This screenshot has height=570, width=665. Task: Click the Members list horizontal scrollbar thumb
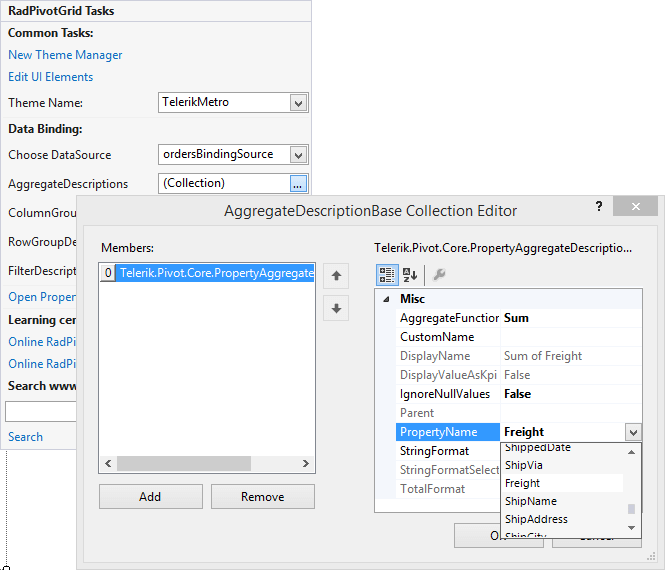[x=184, y=464]
